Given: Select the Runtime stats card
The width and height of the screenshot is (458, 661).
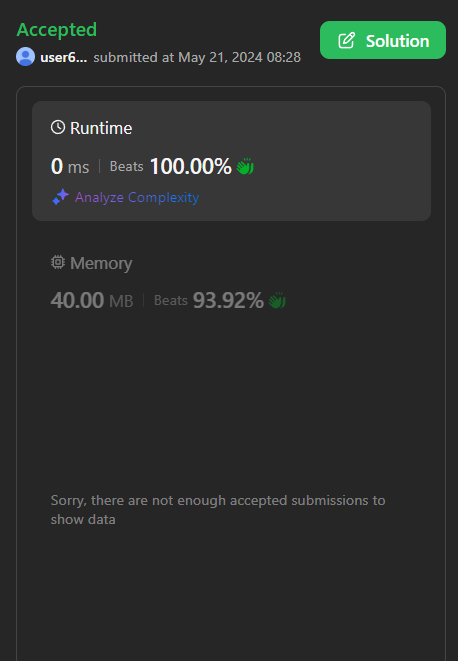Looking at the screenshot, I should click(232, 161).
